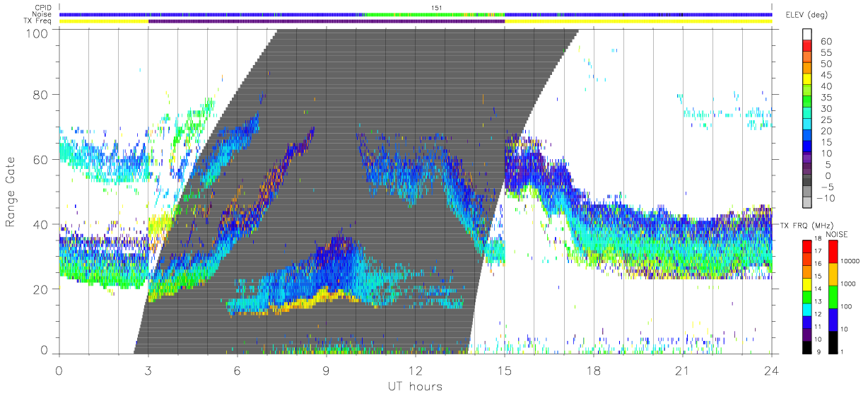Viewport: 868px width, 401px height.
Task: Select the yellow 14–15 MHz TX FRQ segment
Action: click(807, 283)
